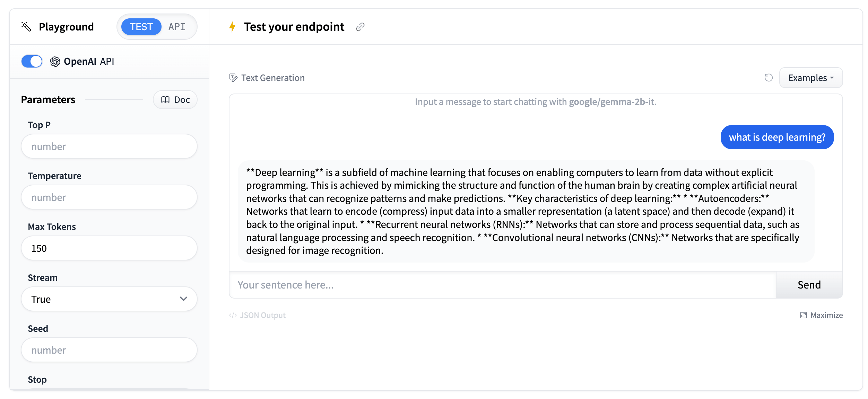Screen dimensions: 868x399
Task: Click the JSON Output code icon
Action: pos(233,315)
